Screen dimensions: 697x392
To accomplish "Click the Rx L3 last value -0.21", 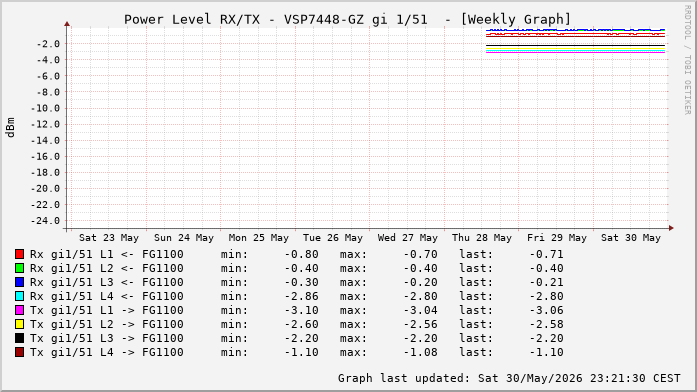I will pos(546,282).
